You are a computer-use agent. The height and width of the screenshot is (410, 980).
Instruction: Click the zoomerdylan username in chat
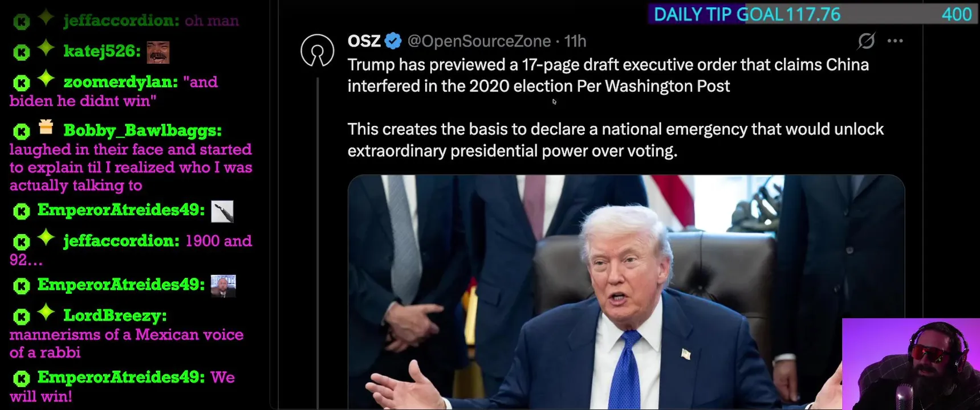[x=120, y=82]
